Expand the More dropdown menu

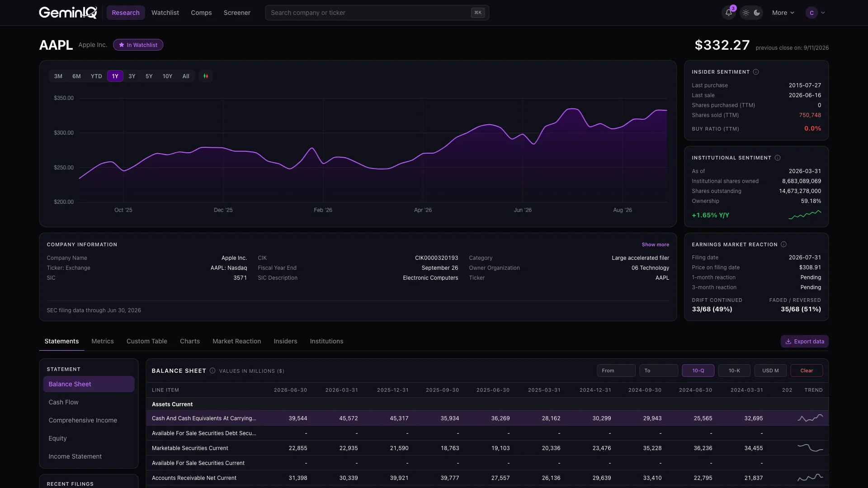(x=783, y=13)
